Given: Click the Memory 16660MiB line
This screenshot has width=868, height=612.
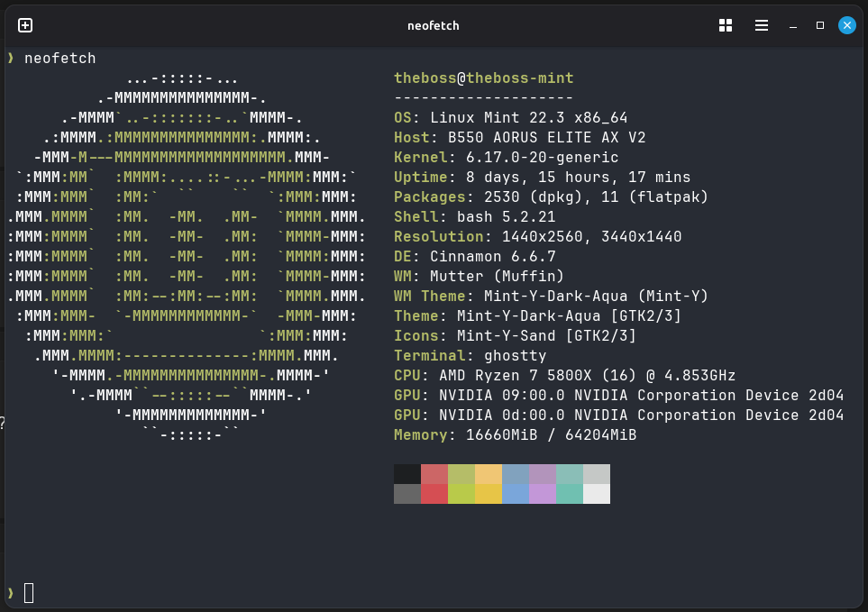Looking at the screenshot, I should point(515,435).
